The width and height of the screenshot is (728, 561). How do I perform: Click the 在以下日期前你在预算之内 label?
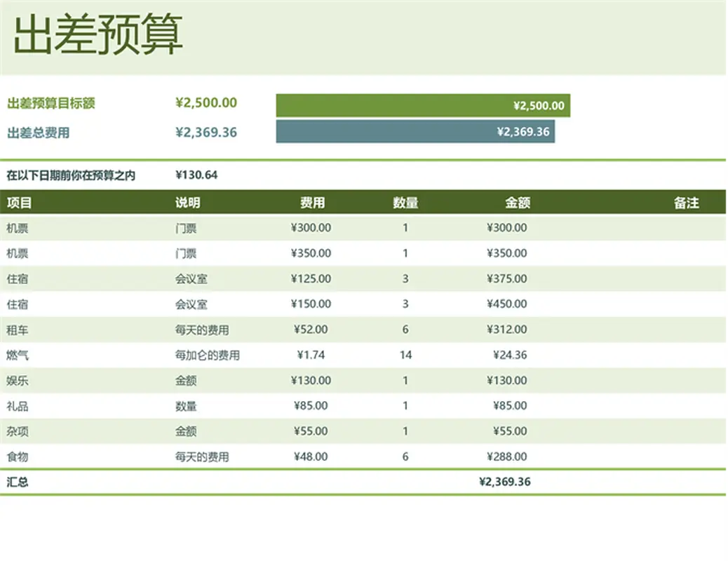click(71, 175)
